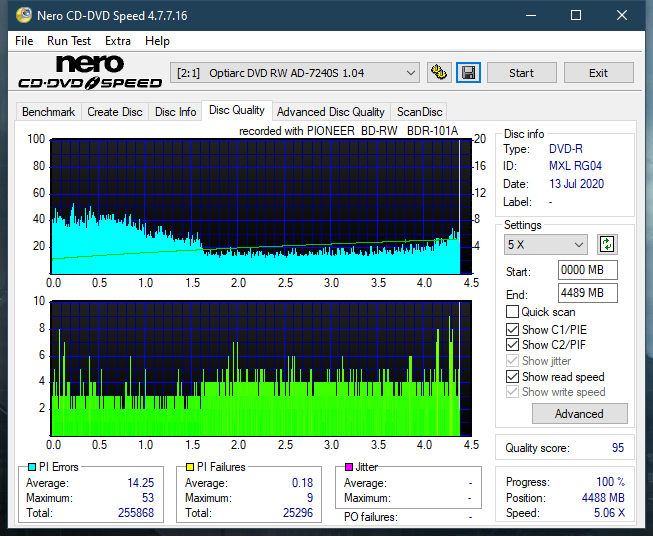Viewport: 653px width, 536px height.
Task: Click the date 13 Jul 2020
Action: pyautogui.click(x=576, y=184)
